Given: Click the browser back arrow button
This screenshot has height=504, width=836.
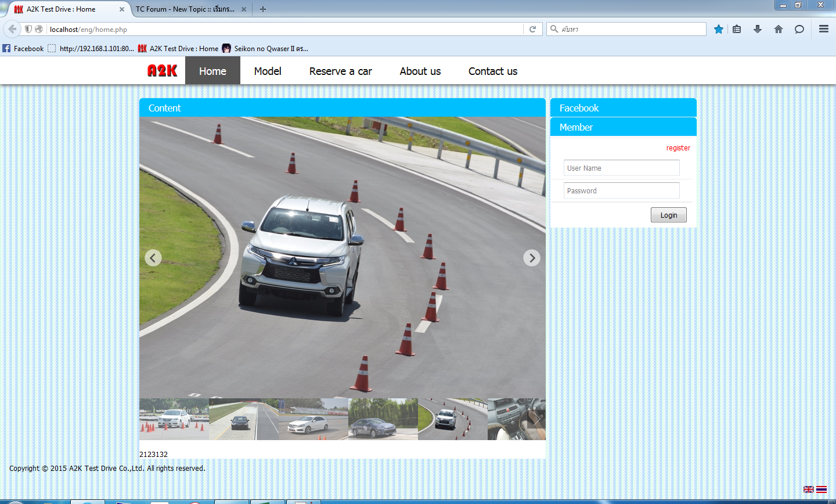Looking at the screenshot, I should coord(12,29).
